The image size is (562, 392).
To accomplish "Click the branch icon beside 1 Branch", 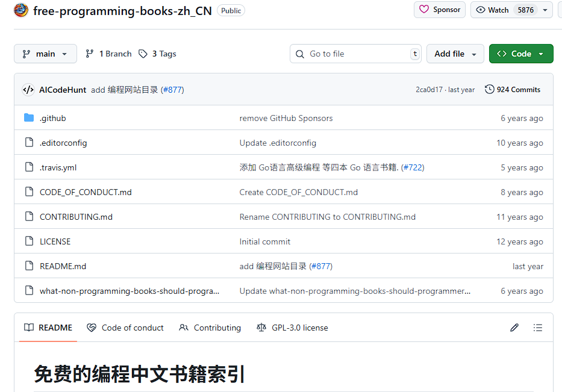I will (90, 54).
